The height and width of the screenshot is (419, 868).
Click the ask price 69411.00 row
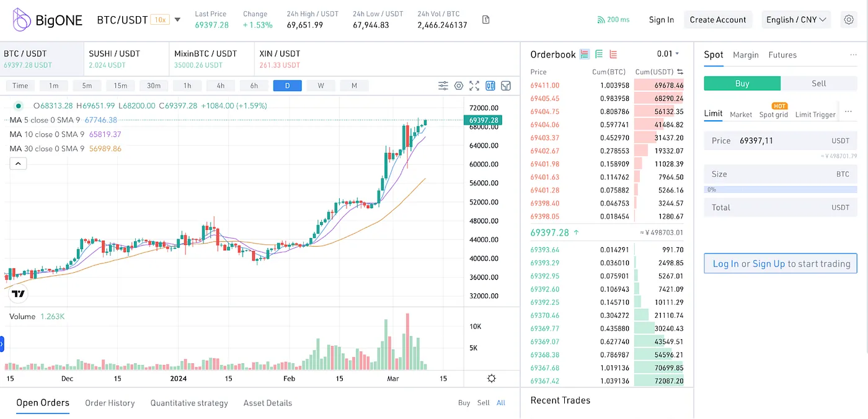point(607,86)
